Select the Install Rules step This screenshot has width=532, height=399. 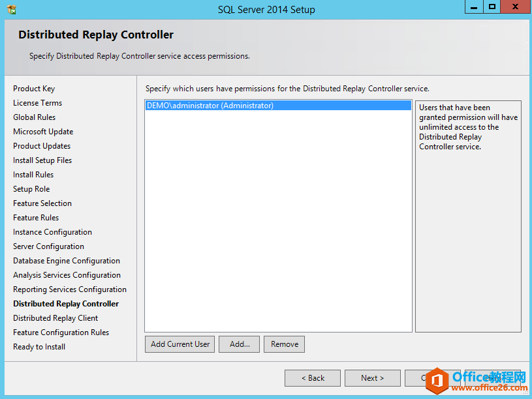(x=33, y=175)
